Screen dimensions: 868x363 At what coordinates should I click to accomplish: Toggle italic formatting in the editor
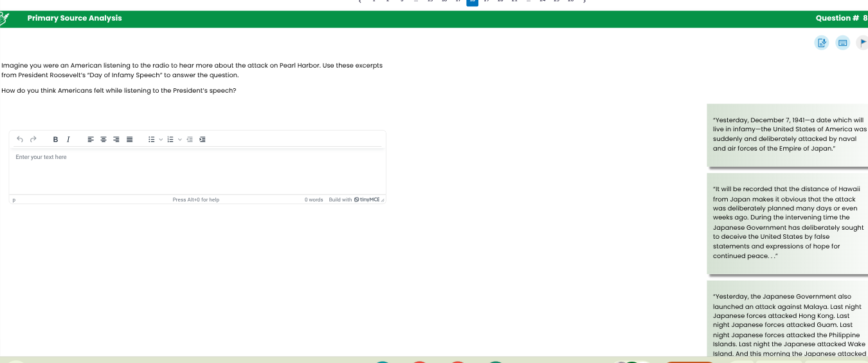(x=68, y=139)
